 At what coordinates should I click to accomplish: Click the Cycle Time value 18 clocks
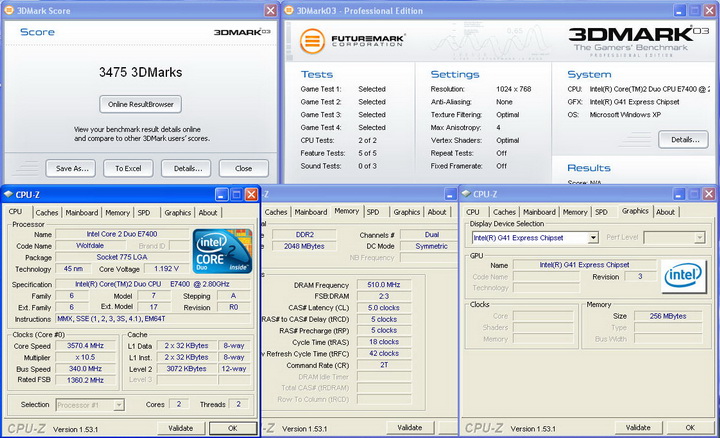[384, 342]
